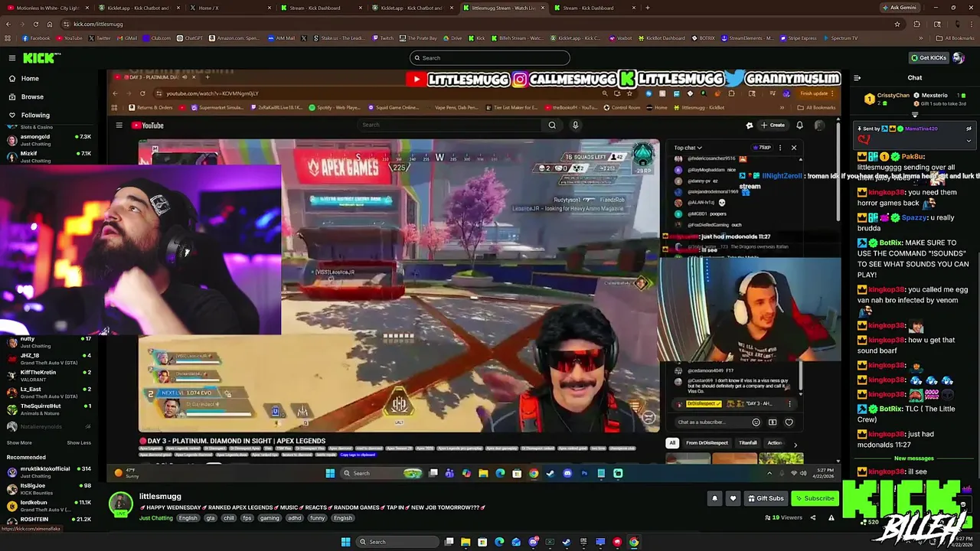Open The Pirate Bay bookmark

(417, 38)
